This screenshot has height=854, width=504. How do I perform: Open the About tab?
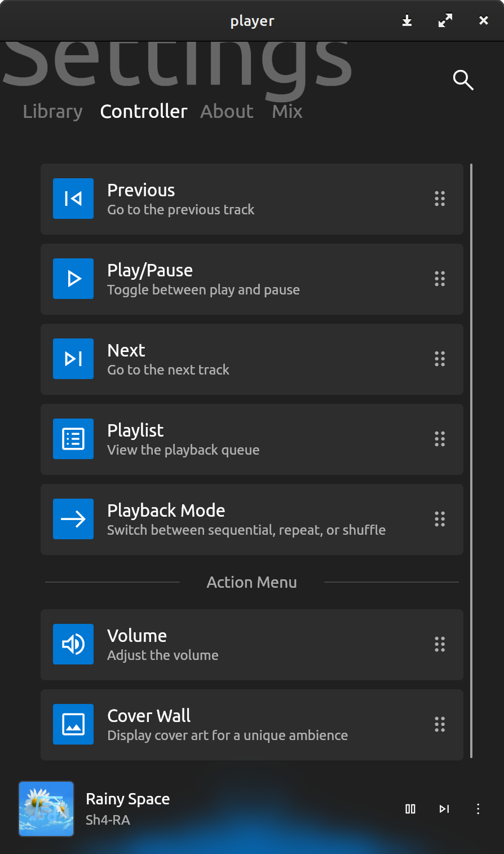click(227, 112)
